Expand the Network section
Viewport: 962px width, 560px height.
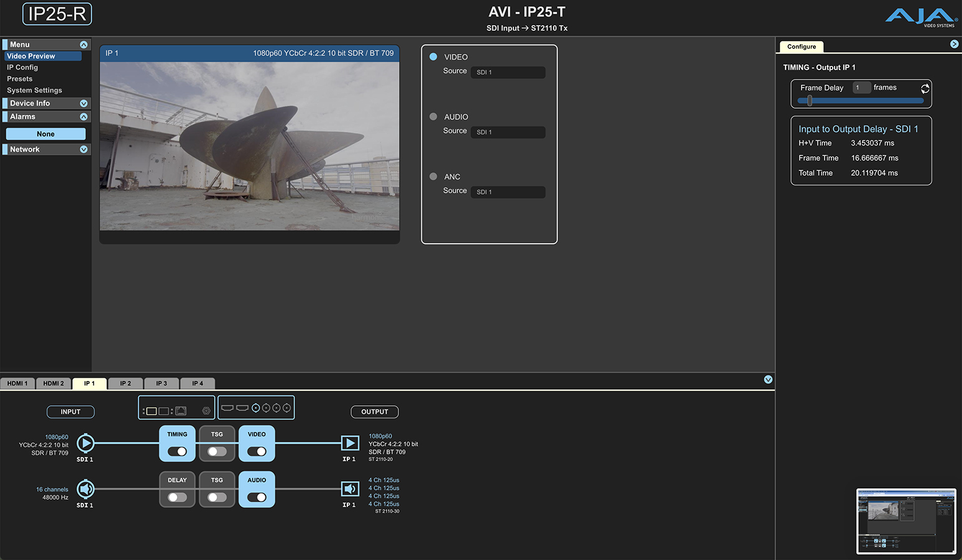(84, 149)
